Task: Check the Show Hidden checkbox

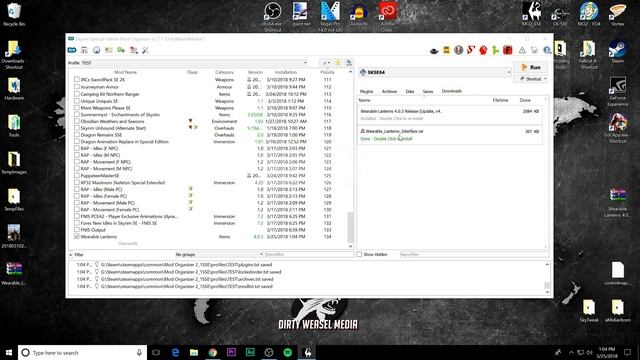Action: pyautogui.click(x=359, y=254)
